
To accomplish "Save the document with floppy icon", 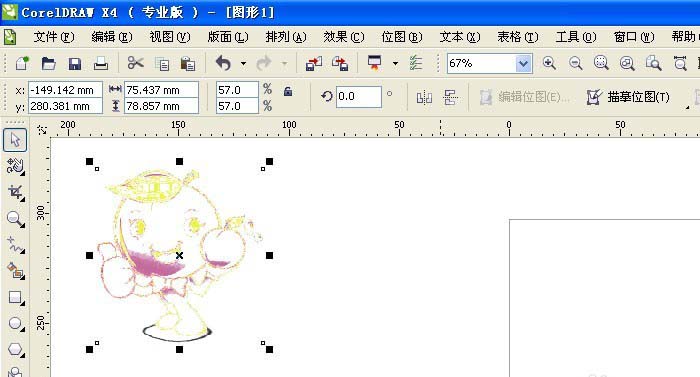I will (x=75, y=64).
